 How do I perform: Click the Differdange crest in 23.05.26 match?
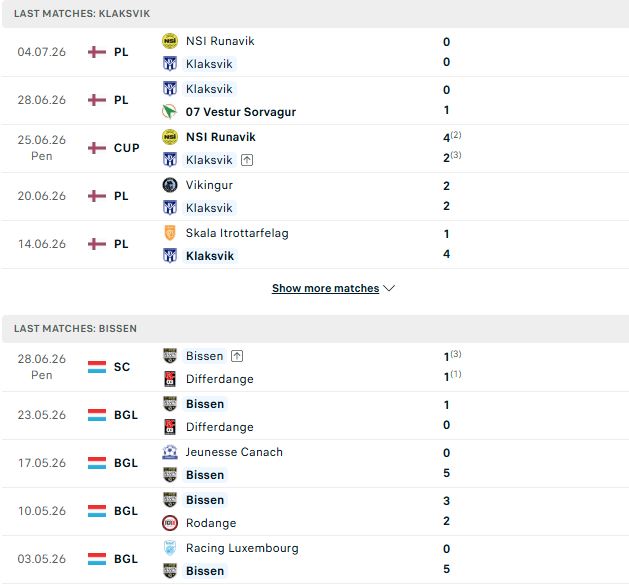[x=170, y=427]
